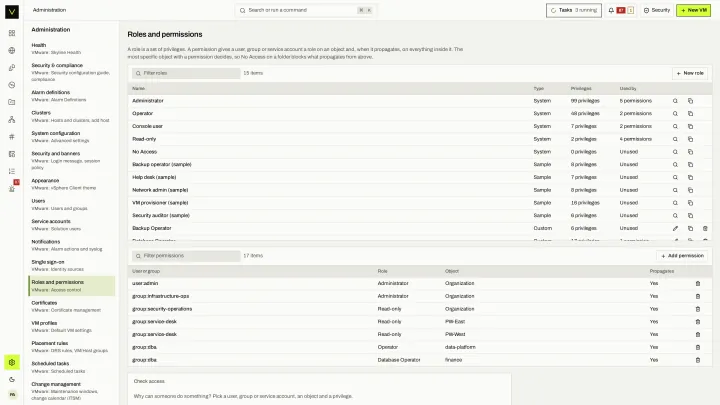
Task: Open the Security button in top bar
Action: coord(657,10)
